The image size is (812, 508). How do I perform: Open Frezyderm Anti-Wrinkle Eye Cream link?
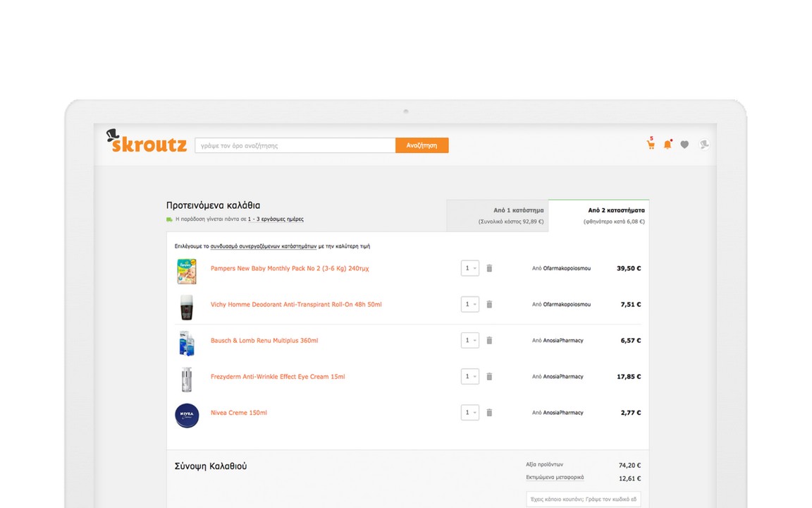[278, 377]
